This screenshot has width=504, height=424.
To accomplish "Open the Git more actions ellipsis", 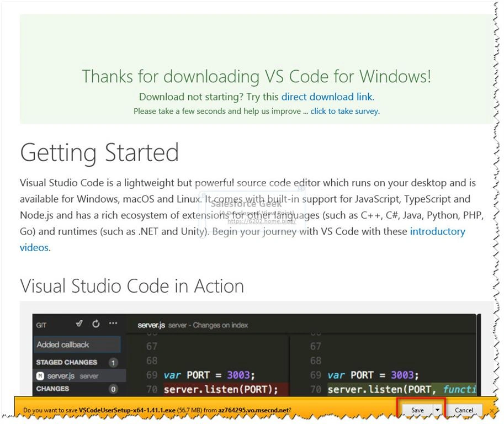I will 113,324.
